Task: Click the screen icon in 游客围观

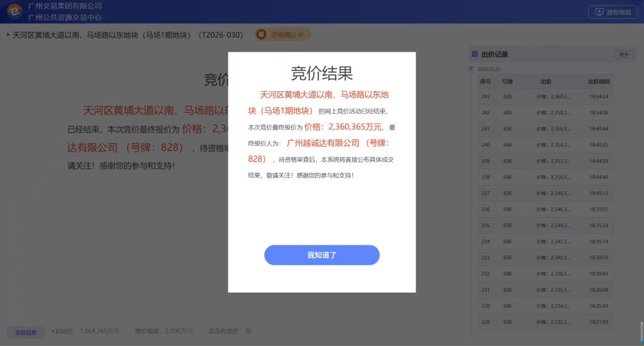Action: pos(599,13)
